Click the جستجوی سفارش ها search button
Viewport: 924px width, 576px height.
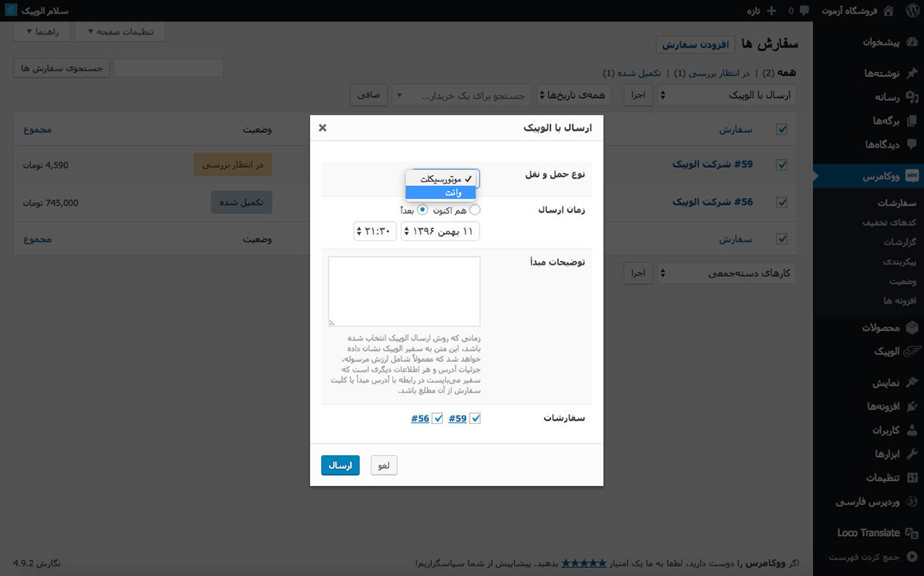pos(62,68)
